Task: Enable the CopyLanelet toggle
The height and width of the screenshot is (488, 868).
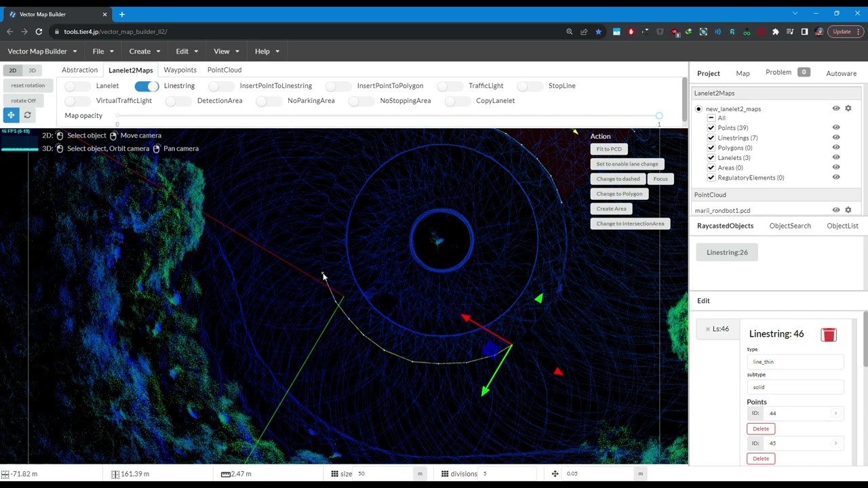Action: pyautogui.click(x=458, y=101)
